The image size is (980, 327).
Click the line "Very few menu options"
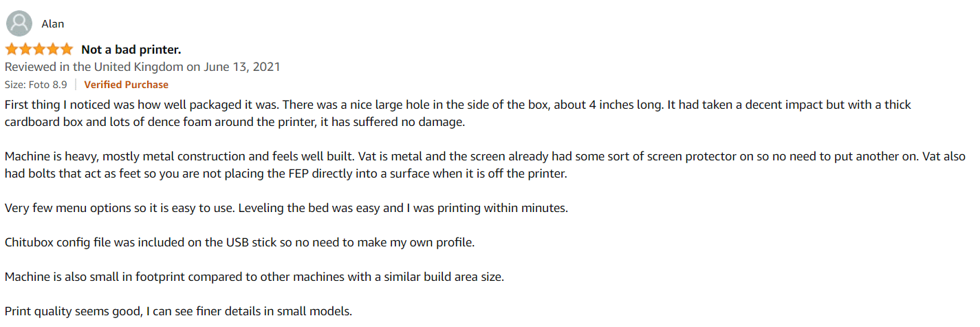[286, 207]
